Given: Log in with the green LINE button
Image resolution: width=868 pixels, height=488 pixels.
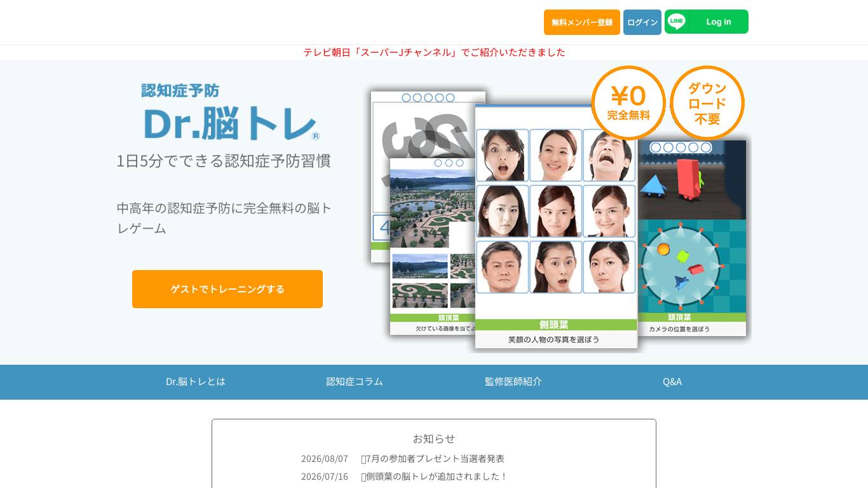Looking at the screenshot, I should (x=707, y=22).
